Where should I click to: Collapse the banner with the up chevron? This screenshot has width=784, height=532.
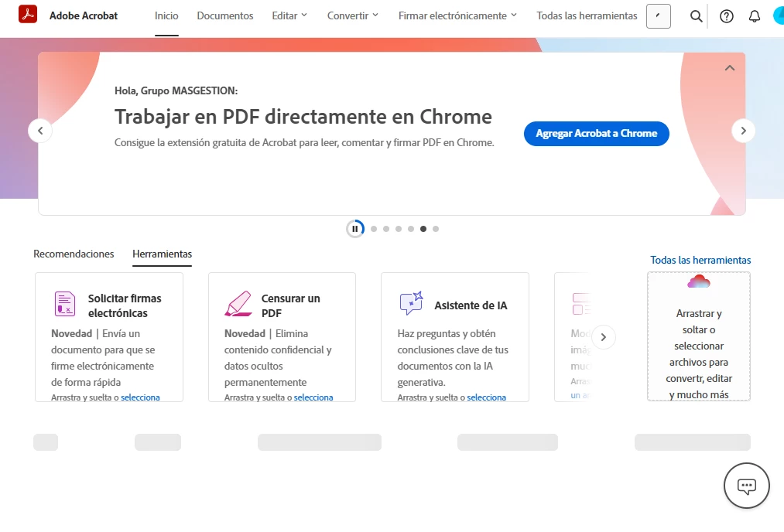pyautogui.click(x=730, y=68)
